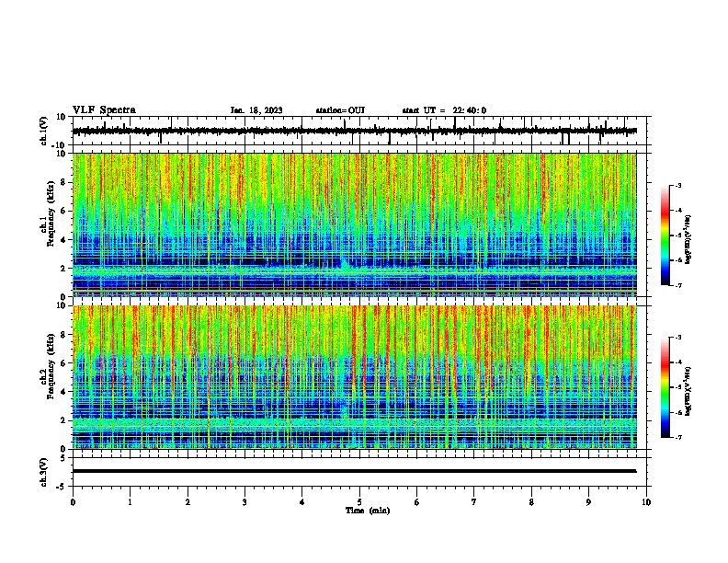Click the 'Time (min)' axis label
The width and height of the screenshot is (728, 563).
(x=368, y=511)
